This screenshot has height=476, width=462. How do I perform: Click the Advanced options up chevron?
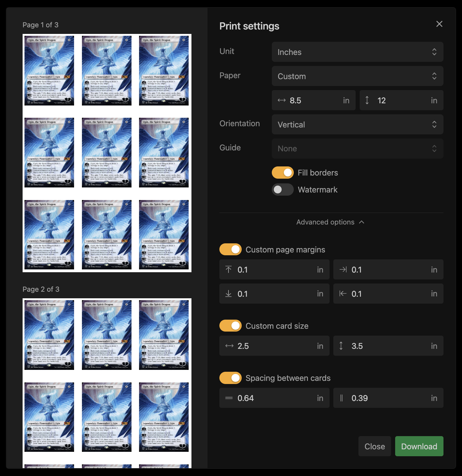pos(362,222)
